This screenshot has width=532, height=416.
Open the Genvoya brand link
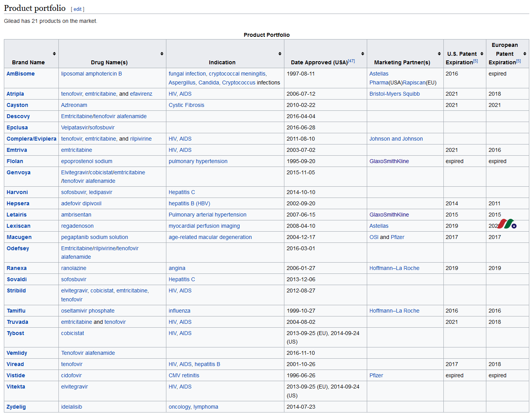[19, 172]
